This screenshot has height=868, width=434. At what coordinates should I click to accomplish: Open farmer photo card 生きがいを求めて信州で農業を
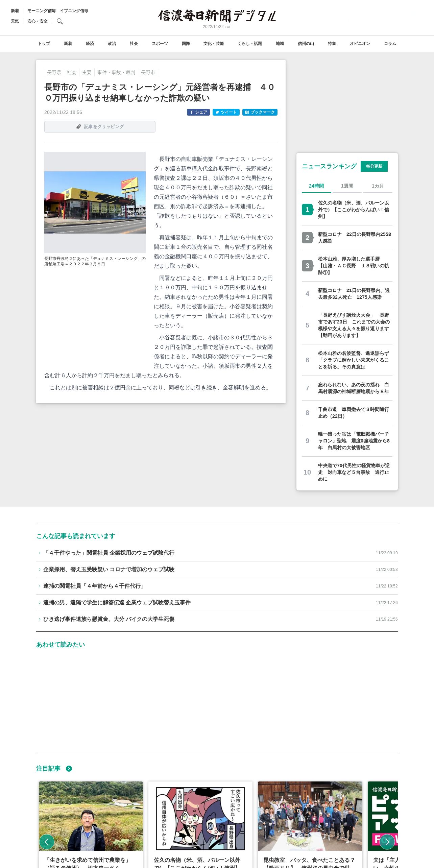click(91, 824)
